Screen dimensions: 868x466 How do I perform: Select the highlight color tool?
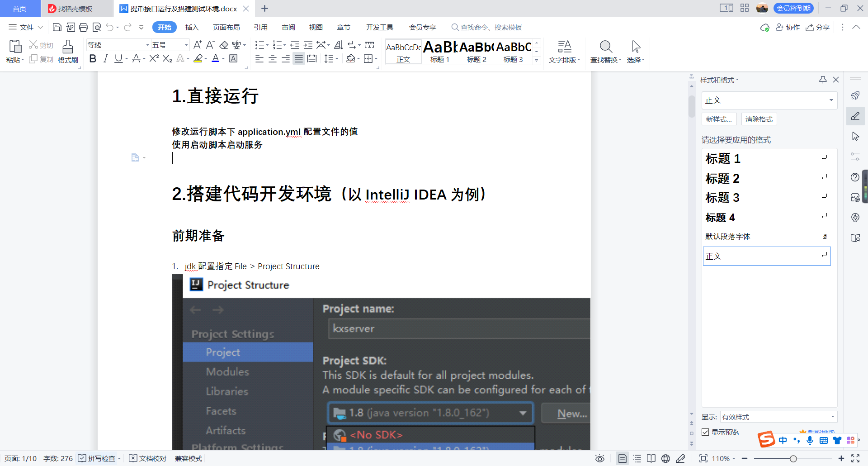coord(198,58)
